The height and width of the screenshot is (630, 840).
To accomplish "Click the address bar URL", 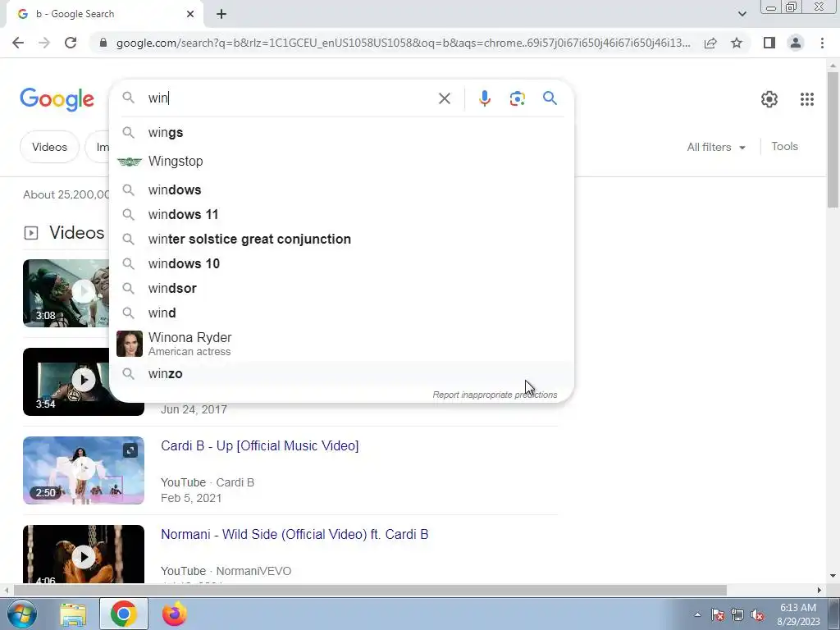I will tap(403, 43).
